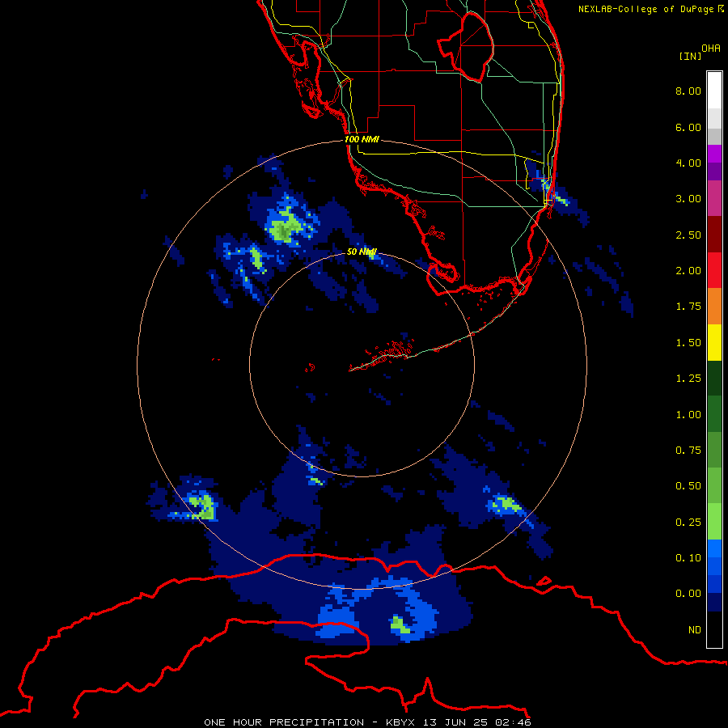Screen dimensions: 728x728
Task: Click the 1.00 legend value
Action: [x=688, y=415]
